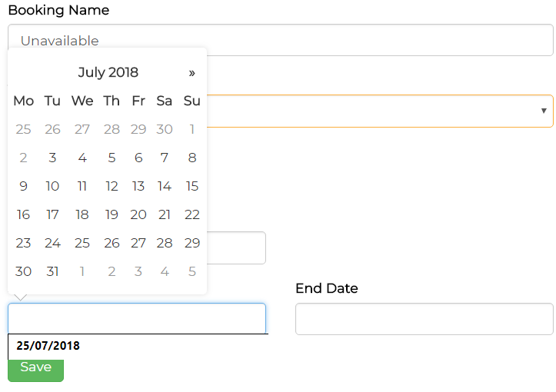
Task: Select July 25 in the calendar
Action: click(82, 243)
